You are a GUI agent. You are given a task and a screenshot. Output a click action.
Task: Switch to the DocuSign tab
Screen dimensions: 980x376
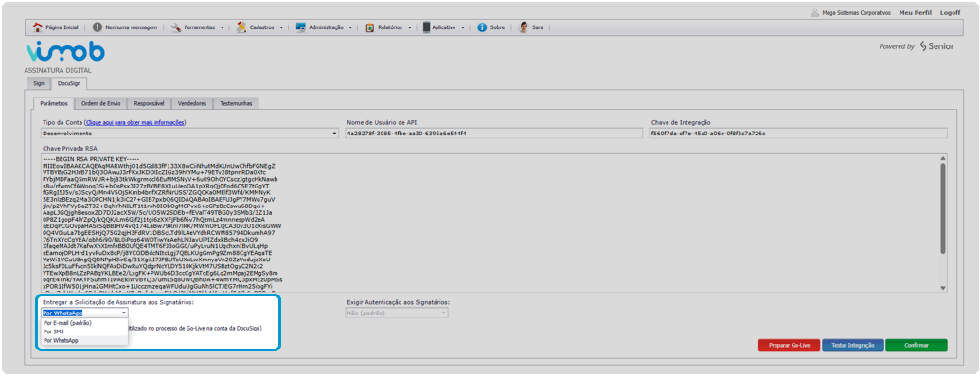coord(69,84)
